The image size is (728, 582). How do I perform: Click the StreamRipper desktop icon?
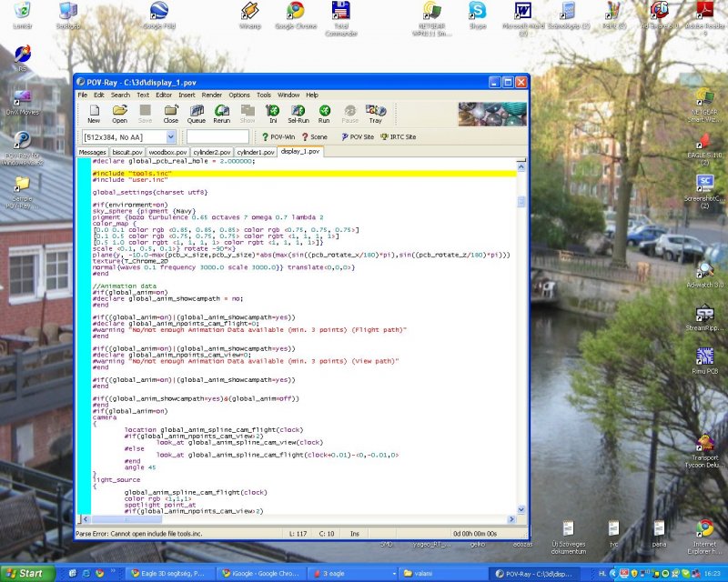[x=704, y=318]
